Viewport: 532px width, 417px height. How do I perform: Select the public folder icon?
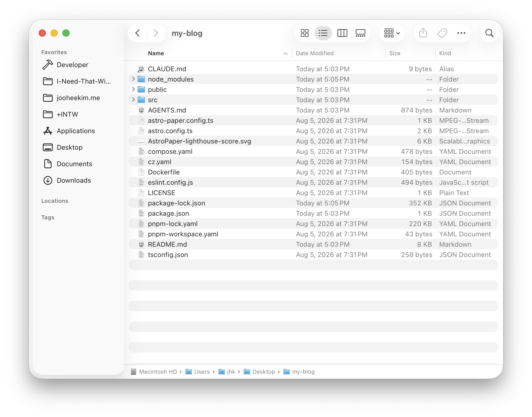[x=141, y=89]
